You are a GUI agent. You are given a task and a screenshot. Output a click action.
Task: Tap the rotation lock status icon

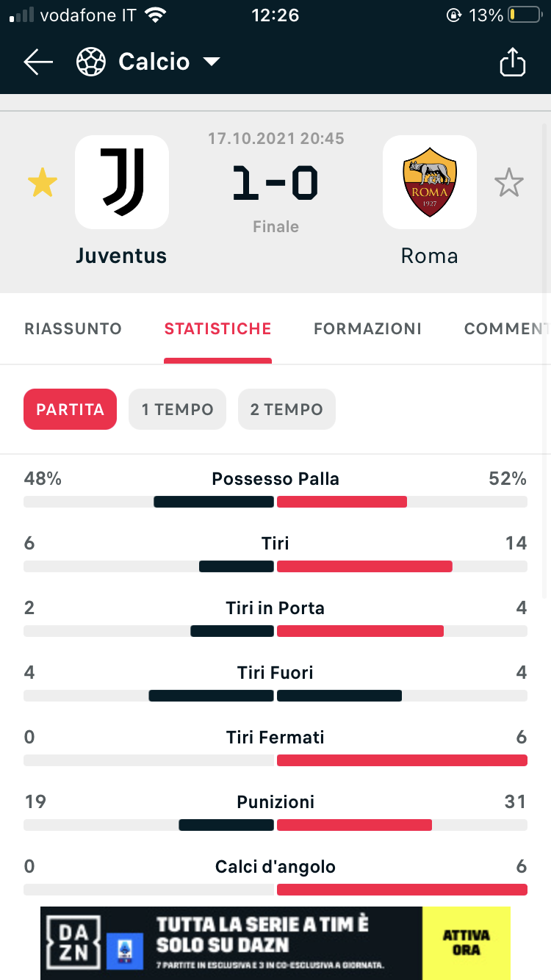tap(453, 15)
